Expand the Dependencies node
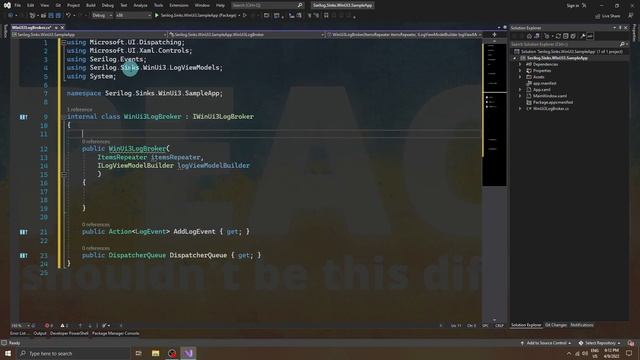Screen dimensions: 640x360 (520, 64)
